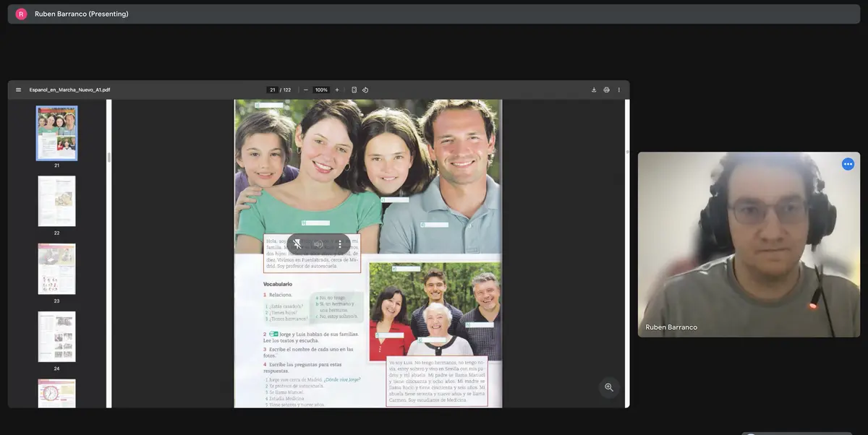Click the zoom in plus button
This screenshot has height=435, width=868.
pyautogui.click(x=337, y=90)
